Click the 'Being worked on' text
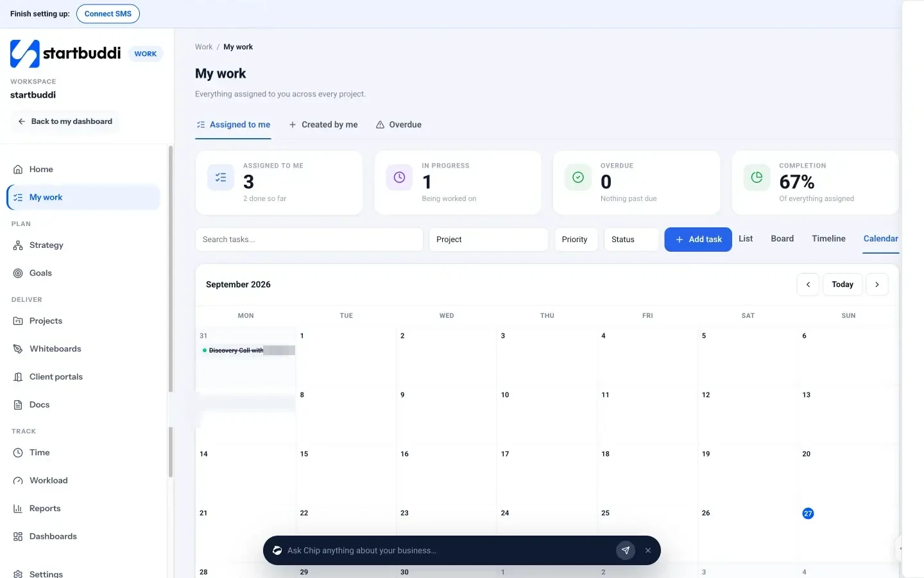Screen dimensions: 924x578 tap(449, 198)
